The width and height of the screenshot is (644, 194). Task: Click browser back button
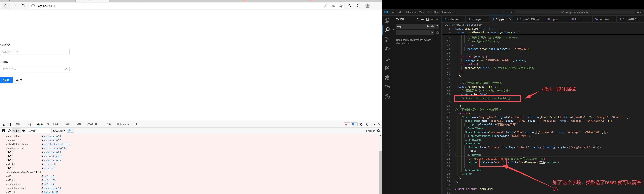(5, 6)
